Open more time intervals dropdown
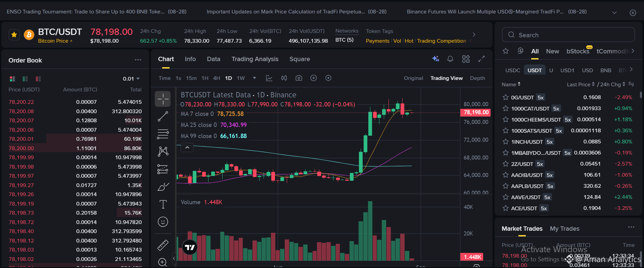 pos(255,78)
